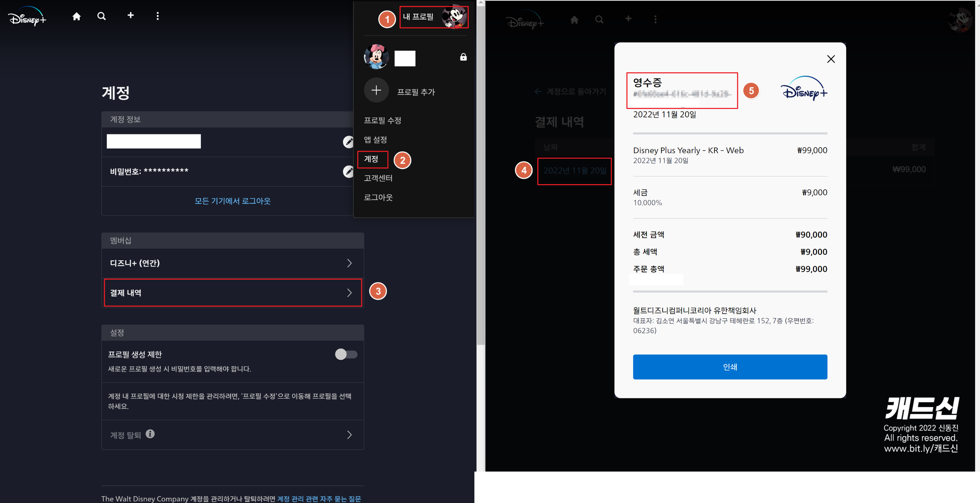
Task: Edit email with pencil icon
Action: click(348, 142)
